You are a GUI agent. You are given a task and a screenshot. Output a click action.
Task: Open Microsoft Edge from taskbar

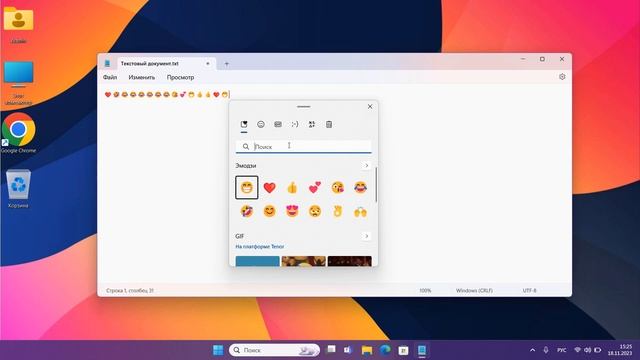pos(385,350)
